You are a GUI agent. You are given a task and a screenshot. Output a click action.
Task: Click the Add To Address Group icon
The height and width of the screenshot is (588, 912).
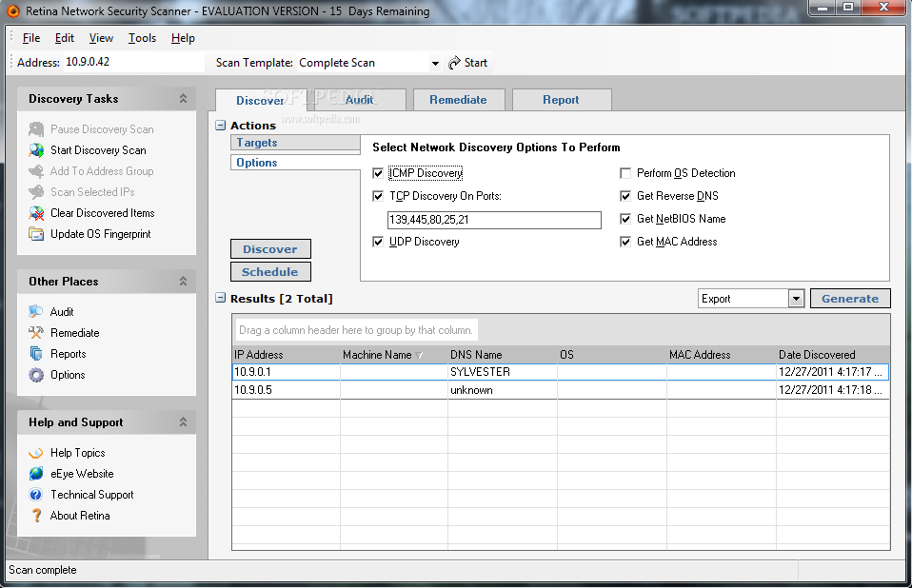36,171
